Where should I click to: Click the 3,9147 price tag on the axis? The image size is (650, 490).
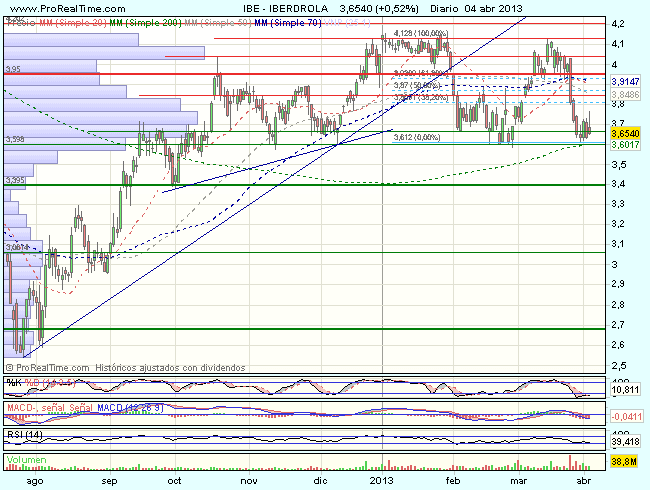624,81
